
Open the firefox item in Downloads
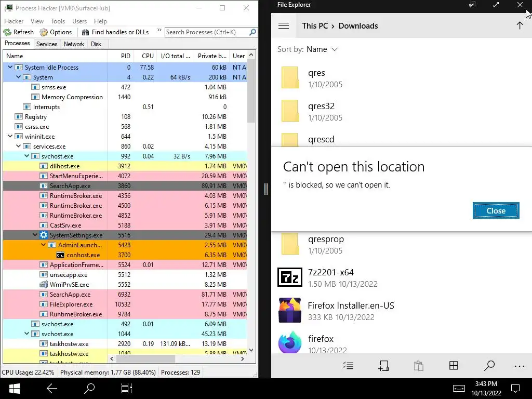pyautogui.click(x=402, y=343)
